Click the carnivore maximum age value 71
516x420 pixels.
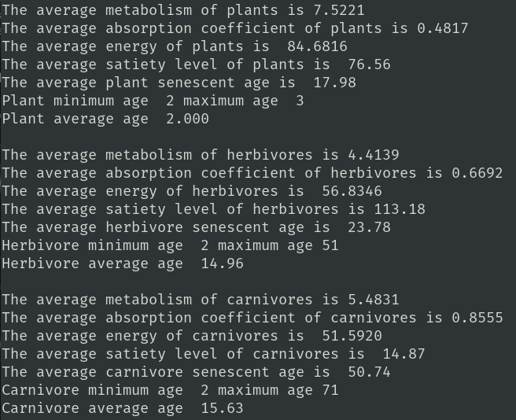click(330, 390)
